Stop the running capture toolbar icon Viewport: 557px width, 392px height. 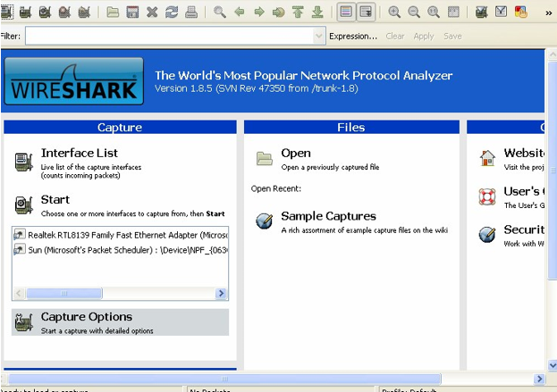click(x=64, y=12)
